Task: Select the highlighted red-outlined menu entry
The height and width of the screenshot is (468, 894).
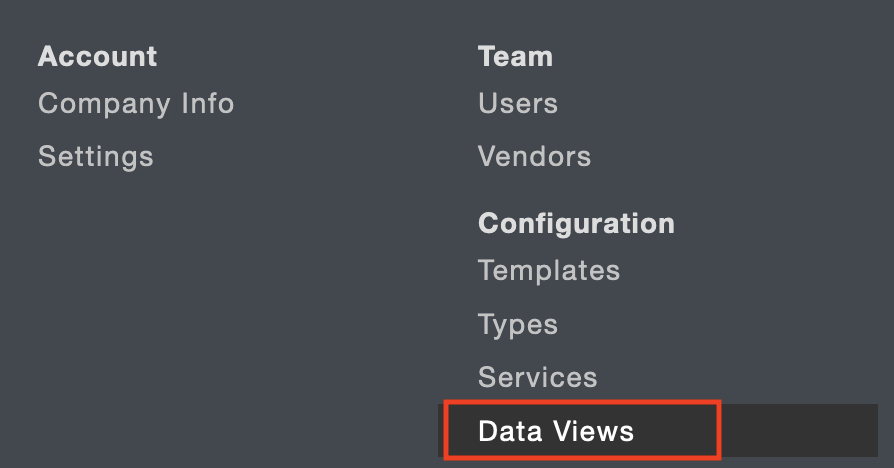Action: tap(556, 431)
